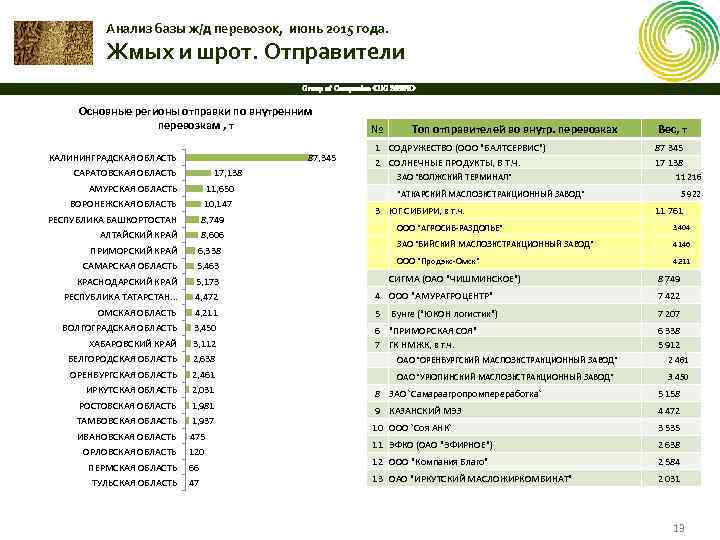Select row 'СОДРУЖЕСТВО (ООО "БАЛТСЕРВИС")'
Screen dimensions: 720x540
534,148
